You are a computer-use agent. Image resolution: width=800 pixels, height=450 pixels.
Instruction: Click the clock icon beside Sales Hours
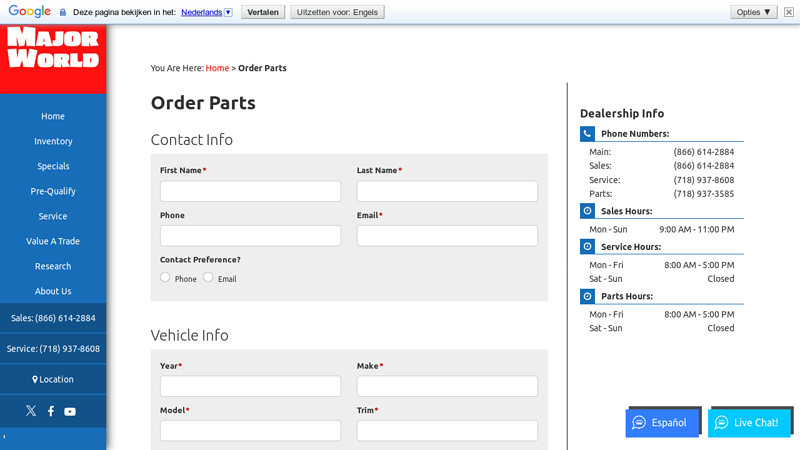click(x=587, y=211)
